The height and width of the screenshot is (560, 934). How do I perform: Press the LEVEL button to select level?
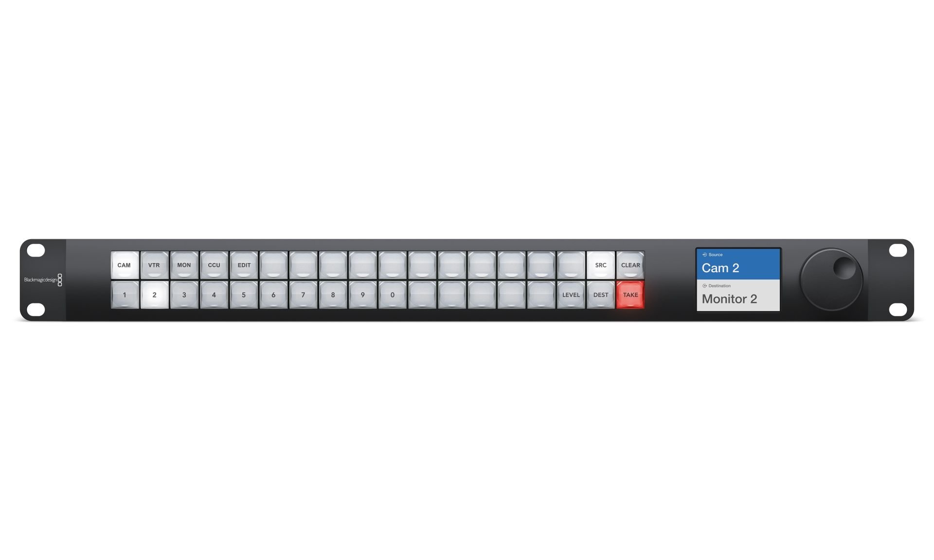[571, 295]
